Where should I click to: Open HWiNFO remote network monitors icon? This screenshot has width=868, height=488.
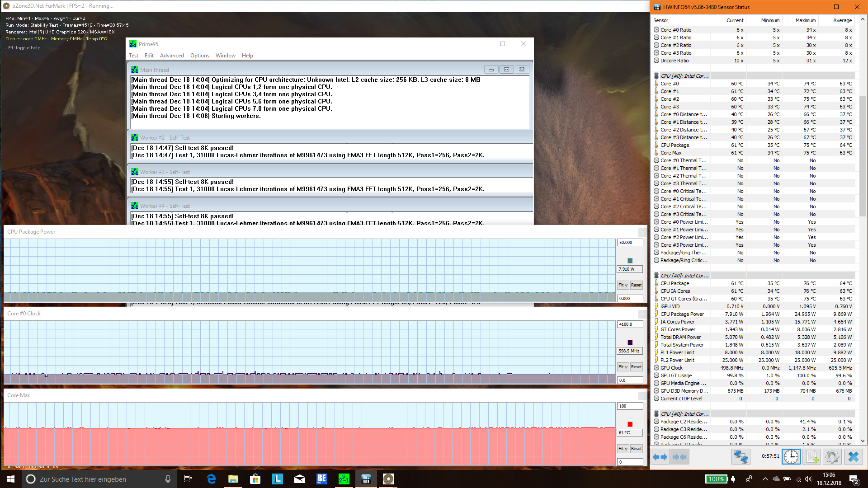[x=741, y=457]
